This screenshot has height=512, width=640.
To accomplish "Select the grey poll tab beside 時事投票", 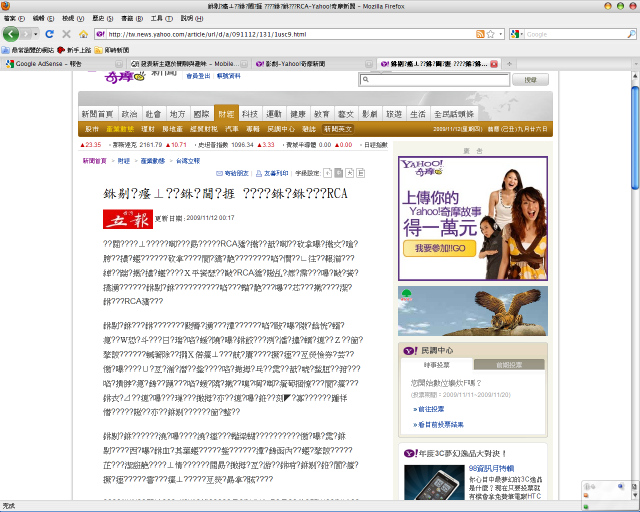I will 509,365.
